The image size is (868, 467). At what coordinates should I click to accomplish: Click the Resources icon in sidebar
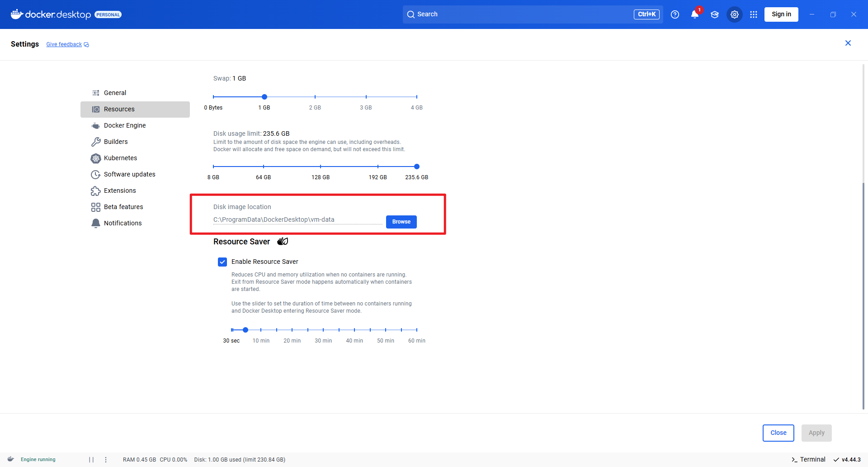(x=96, y=109)
